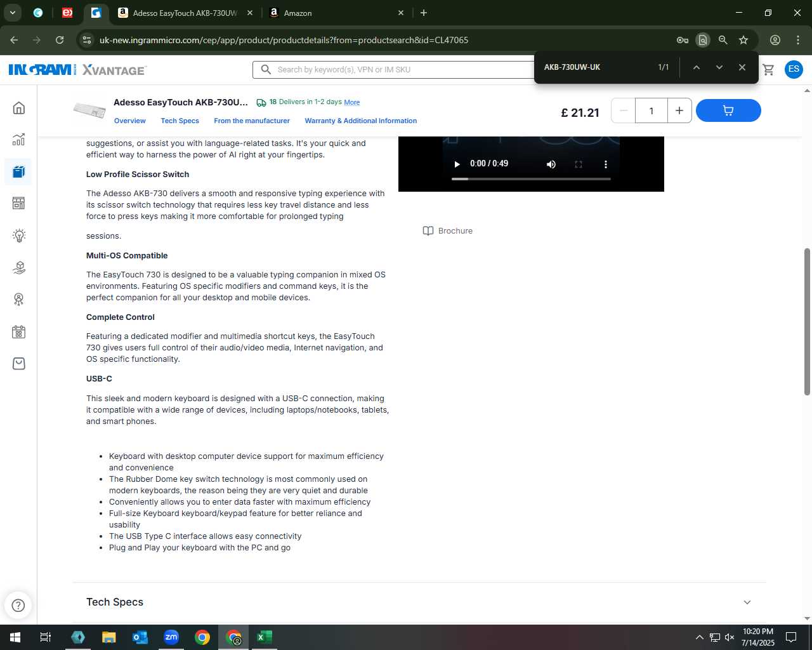This screenshot has width=812, height=650.
Task: Click the help question mark icon
Action: tap(18, 605)
